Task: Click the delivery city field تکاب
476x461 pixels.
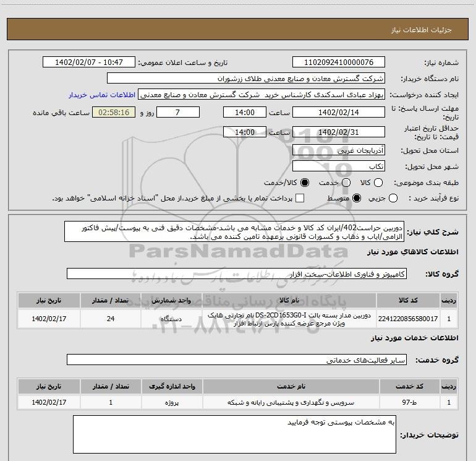Action: [x=339, y=166]
